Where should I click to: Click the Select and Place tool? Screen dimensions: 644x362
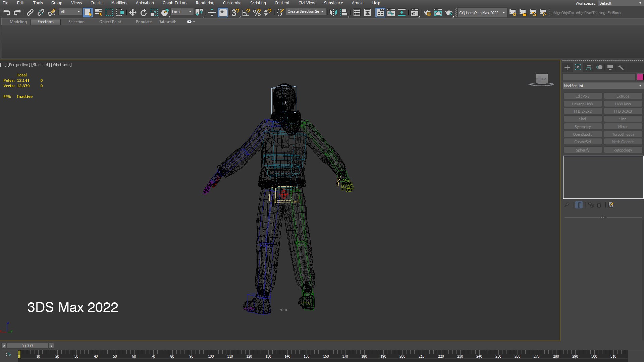coord(165,13)
